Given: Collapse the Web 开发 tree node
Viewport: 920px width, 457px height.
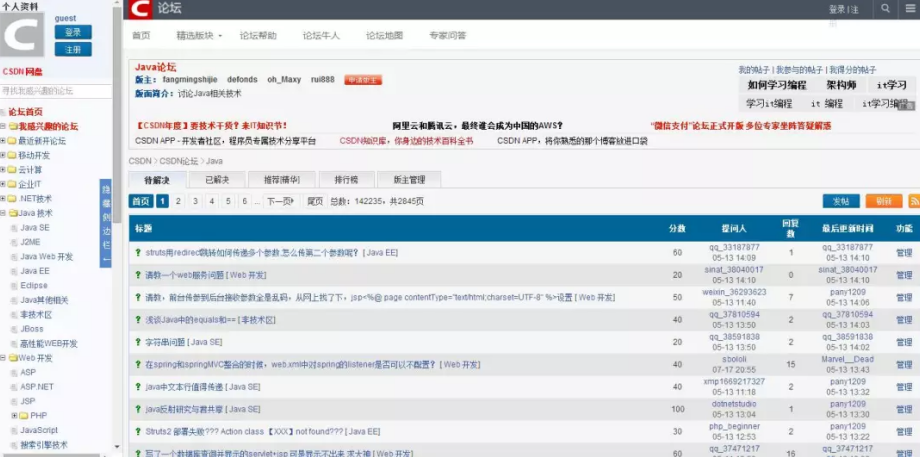Looking at the screenshot, I should pos(3,358).
